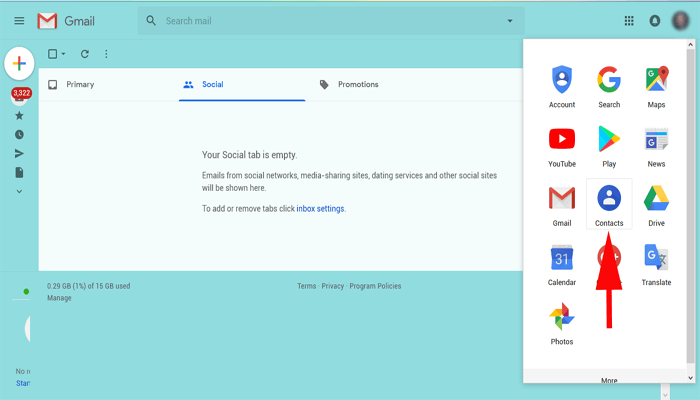Open Sent mail arrow icon
Image resolution: width=700 pixels, height=400 pixels.
click(19, 154)
